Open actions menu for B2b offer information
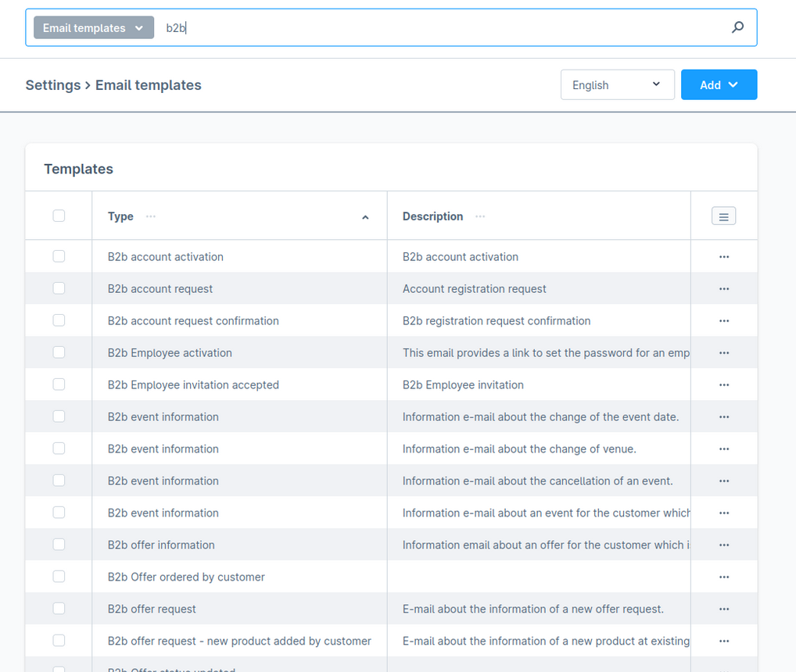Image resolution: width=796 pixels, height=672 pixels. [723, 545]
